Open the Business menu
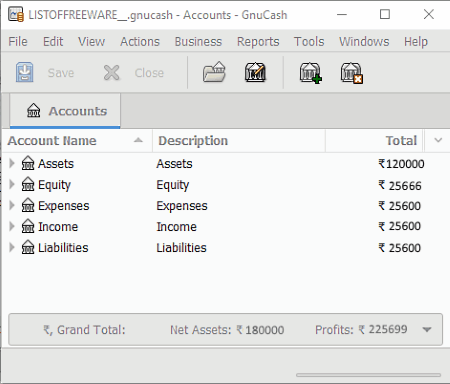This screenshot has width=450, height=384. [198, 42]
